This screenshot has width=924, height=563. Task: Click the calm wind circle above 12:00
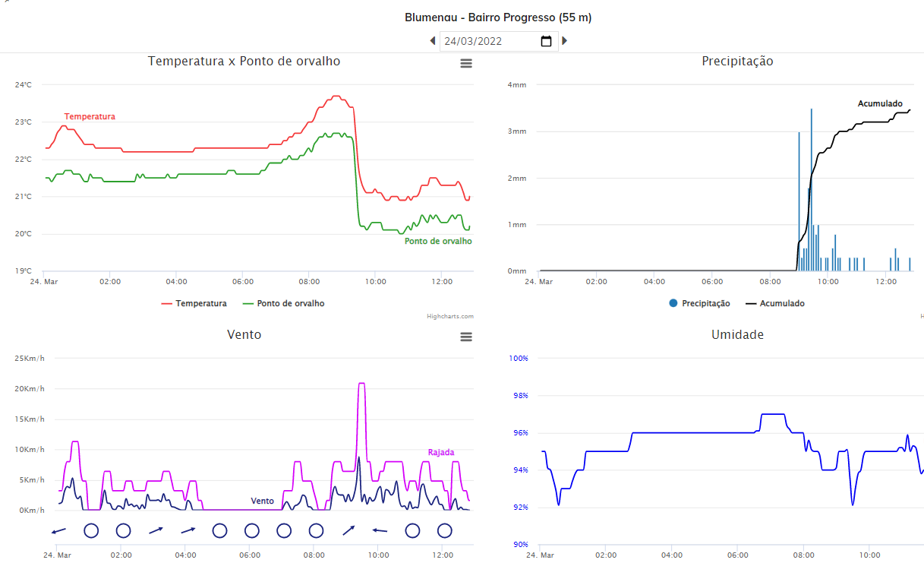pos(445,530)
